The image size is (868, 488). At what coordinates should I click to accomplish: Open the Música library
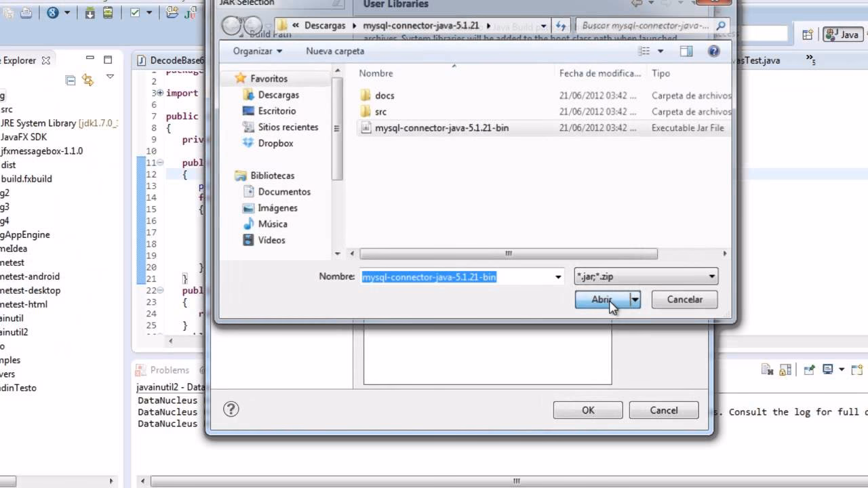(x=272, y=224)
